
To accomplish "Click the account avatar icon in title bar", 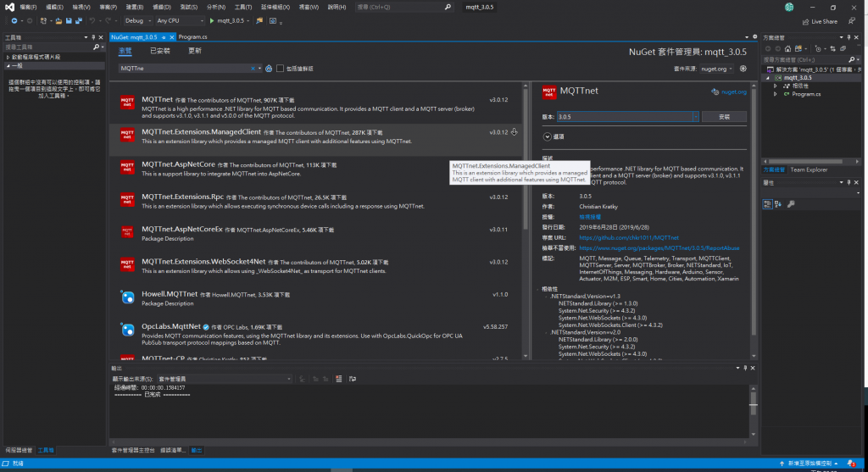I will (x=789, y=7).
